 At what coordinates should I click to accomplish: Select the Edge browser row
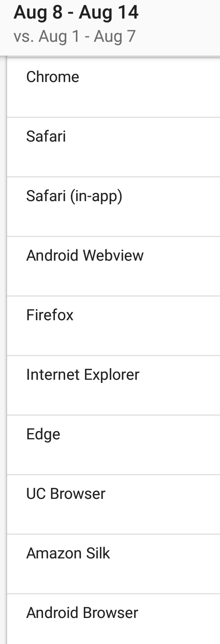pyautogui.click(x=113, y=445)
